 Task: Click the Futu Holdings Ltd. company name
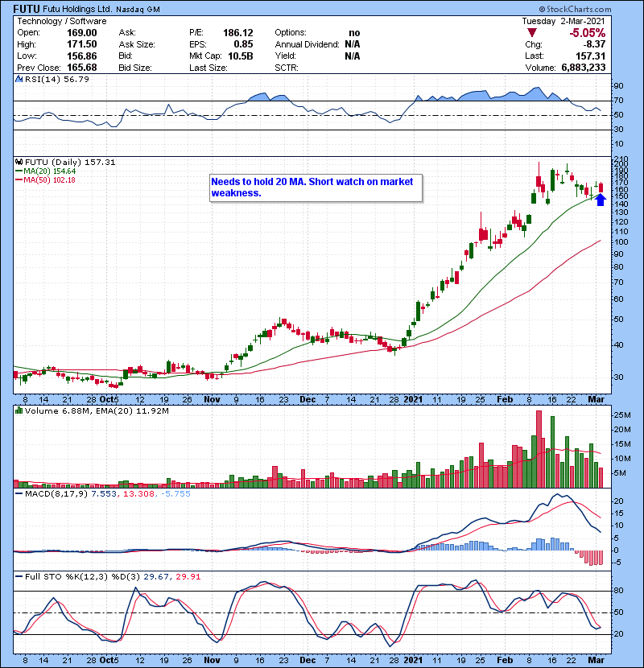pyautogui.click(x=77, y=9)
